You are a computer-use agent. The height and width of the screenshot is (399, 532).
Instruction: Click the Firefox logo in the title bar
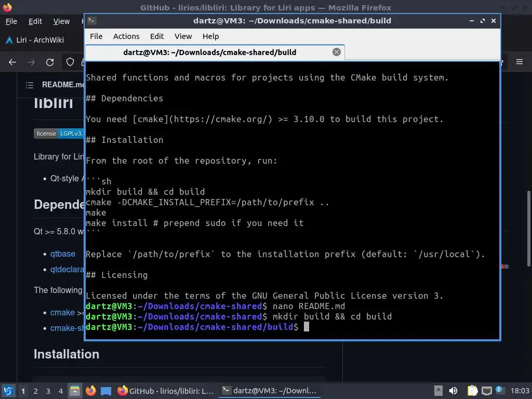[7, 7]
